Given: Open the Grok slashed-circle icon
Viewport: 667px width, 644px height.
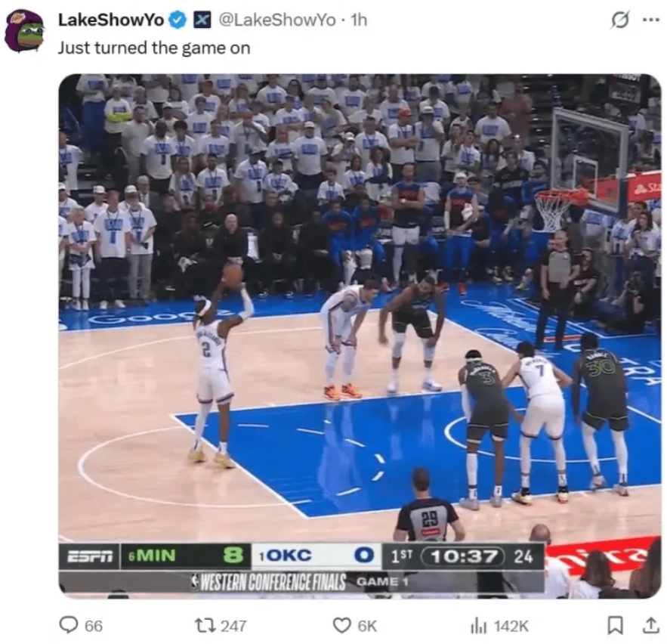Looking at the screenshot, I should click(x=619, y=20).
